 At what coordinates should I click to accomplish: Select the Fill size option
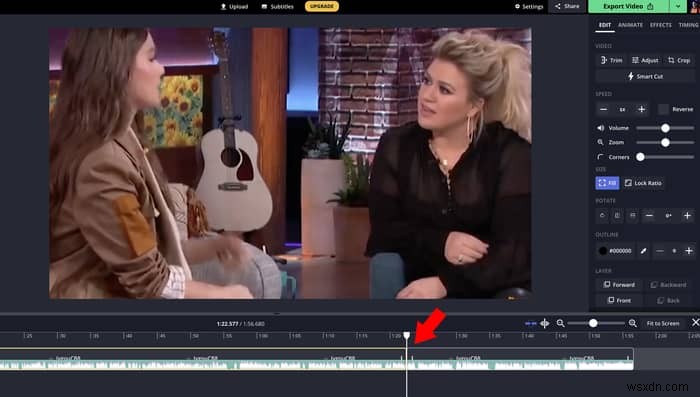[x=607, y=183]
